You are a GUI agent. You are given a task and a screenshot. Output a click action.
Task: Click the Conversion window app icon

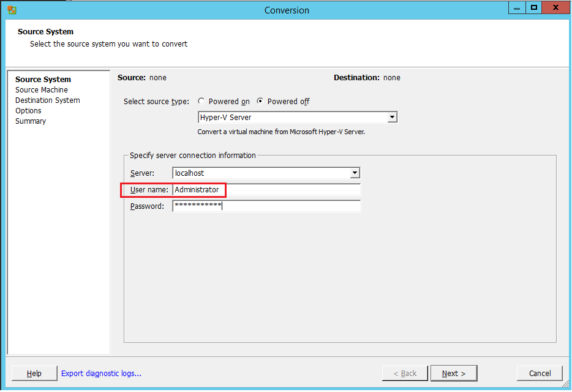pos(12,10)
